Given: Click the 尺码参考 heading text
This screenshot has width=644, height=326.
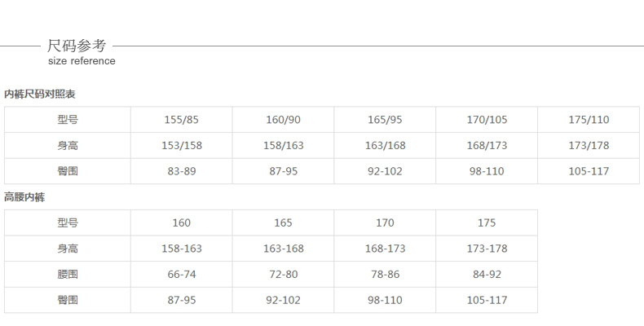Looking at the screenshot, I should [77, 46].
